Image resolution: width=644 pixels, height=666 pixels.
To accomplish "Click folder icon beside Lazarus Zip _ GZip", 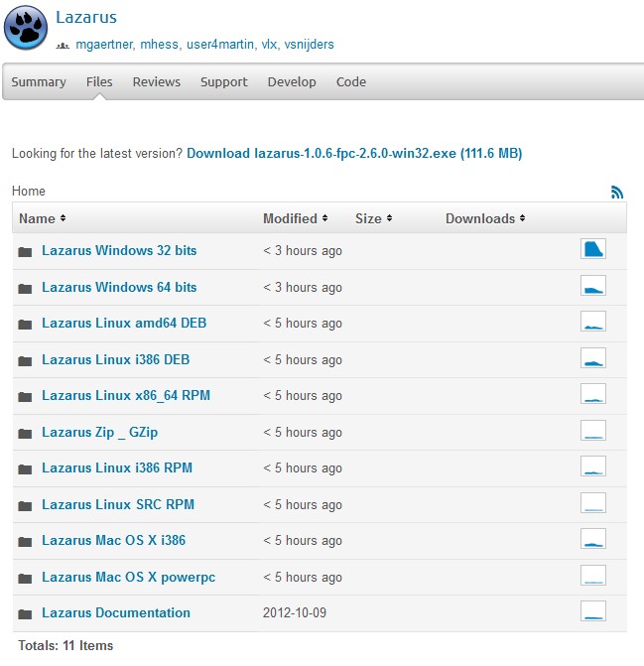I will click(x=25, y=433).
